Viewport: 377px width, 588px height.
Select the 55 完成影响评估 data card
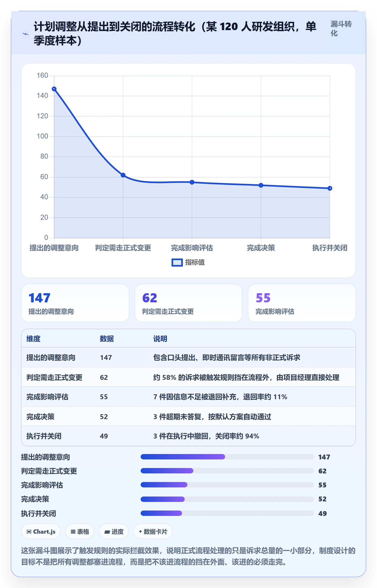pyautogui.click(x=302, y=303)
